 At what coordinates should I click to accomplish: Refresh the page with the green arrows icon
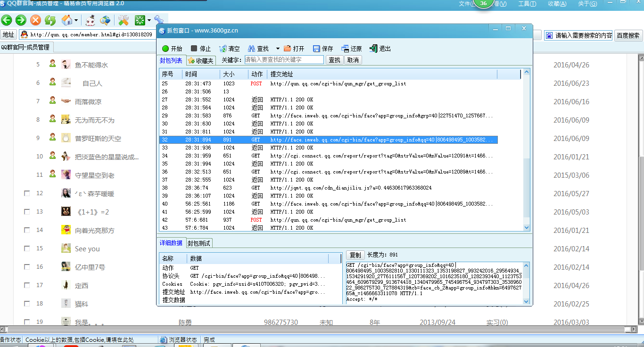point(50,20)
